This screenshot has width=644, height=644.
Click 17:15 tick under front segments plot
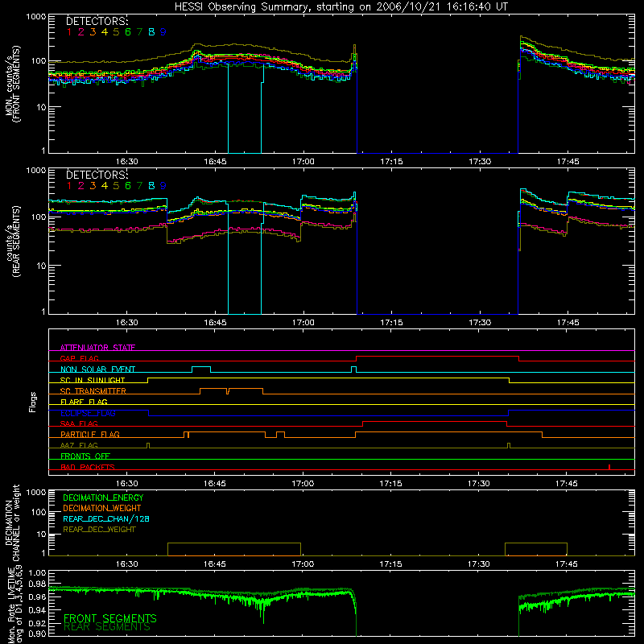point(391,162)
